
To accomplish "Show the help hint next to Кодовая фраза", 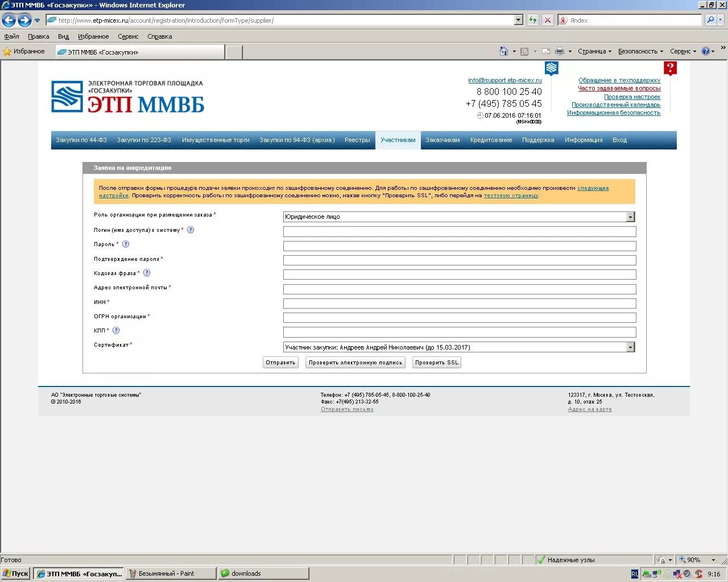I will [147, 273].
